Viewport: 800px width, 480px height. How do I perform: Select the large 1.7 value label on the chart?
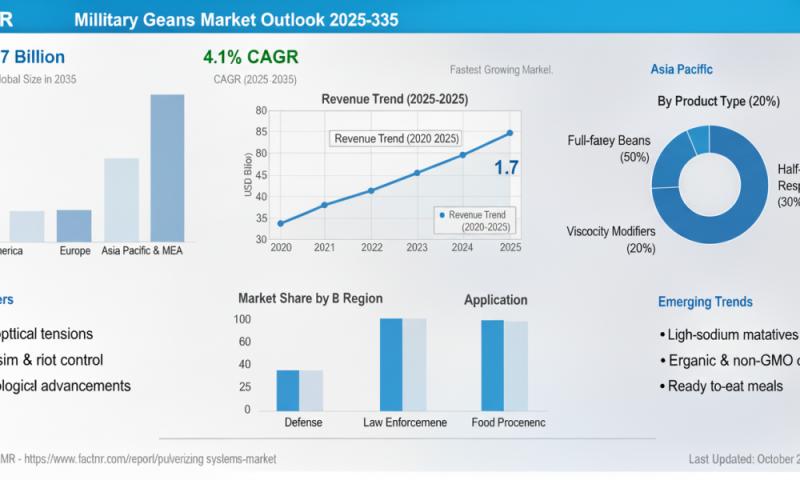[506, 168]
